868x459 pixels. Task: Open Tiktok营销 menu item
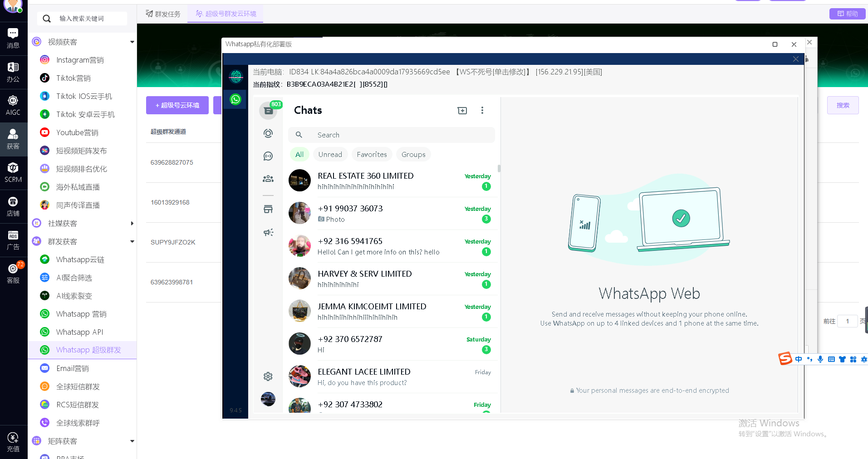tap(74, 78)
